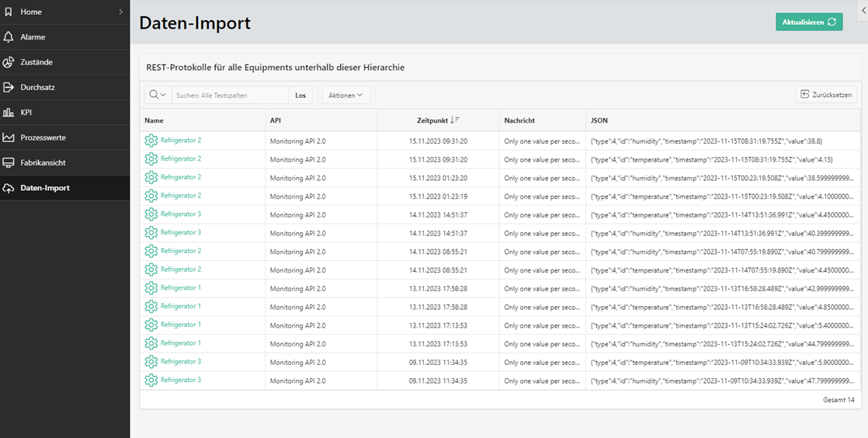Viewport: 868px width, 438px height.
Task: Click gear icon of Refrigerator 3 humidity 14:51:37 row
Action: [151, 232]
